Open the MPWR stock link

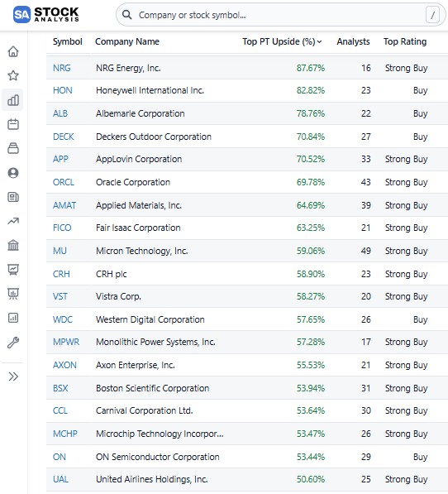66,342
